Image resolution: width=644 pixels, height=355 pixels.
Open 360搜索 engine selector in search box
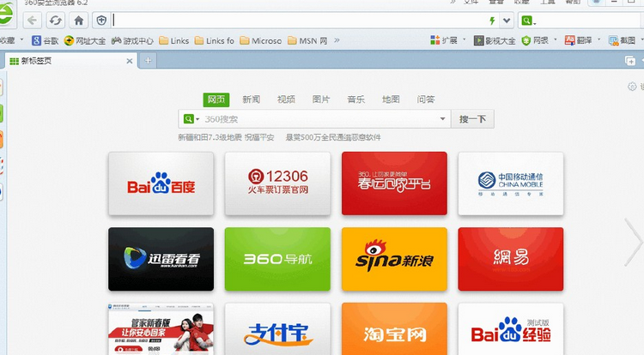click(191, 119)
